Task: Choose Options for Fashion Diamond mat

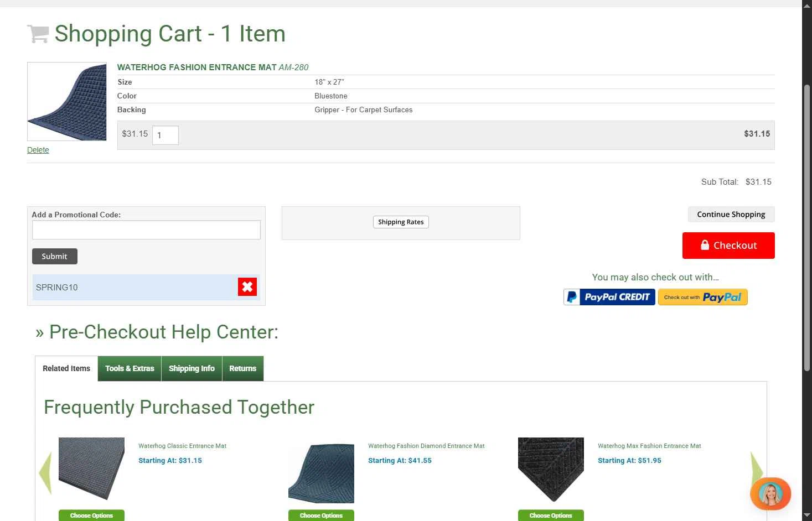Action: (x=321, y=515)
